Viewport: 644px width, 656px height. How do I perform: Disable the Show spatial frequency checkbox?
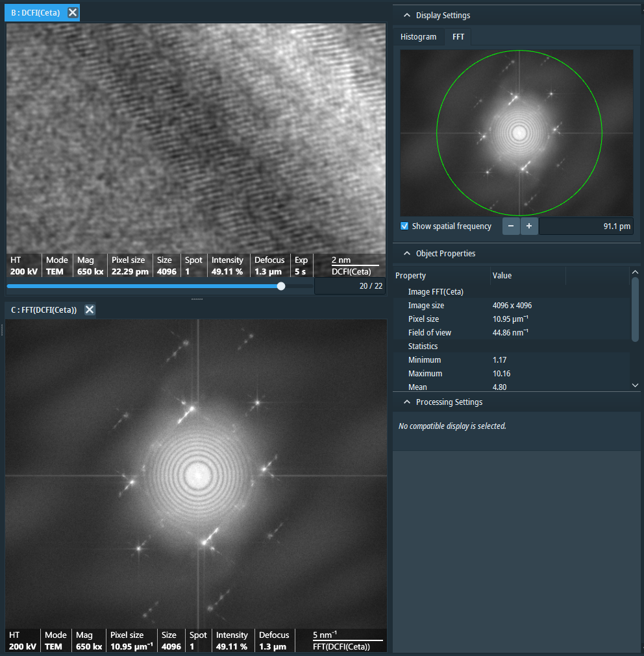[404, 226]
